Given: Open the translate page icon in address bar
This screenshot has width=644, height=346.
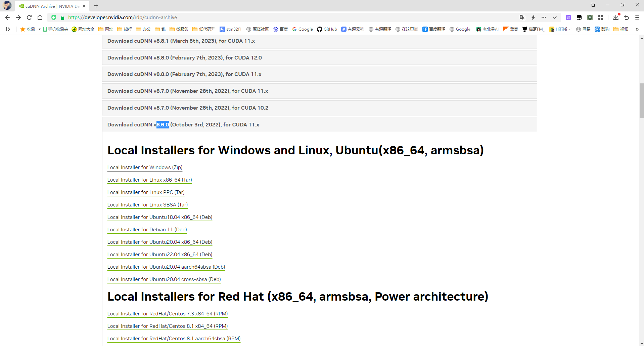Looking at the screenshot, I should 522,17.
